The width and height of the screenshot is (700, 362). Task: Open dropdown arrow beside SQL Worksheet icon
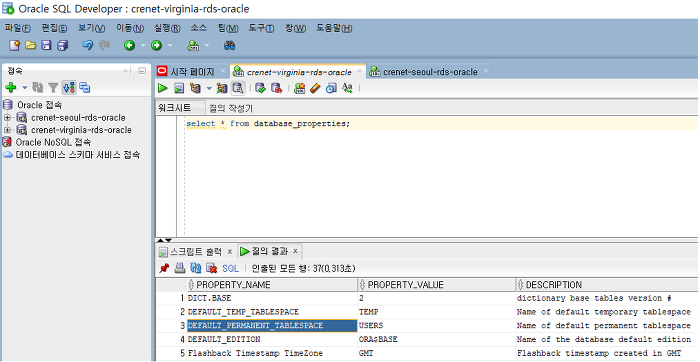[207, 46]
